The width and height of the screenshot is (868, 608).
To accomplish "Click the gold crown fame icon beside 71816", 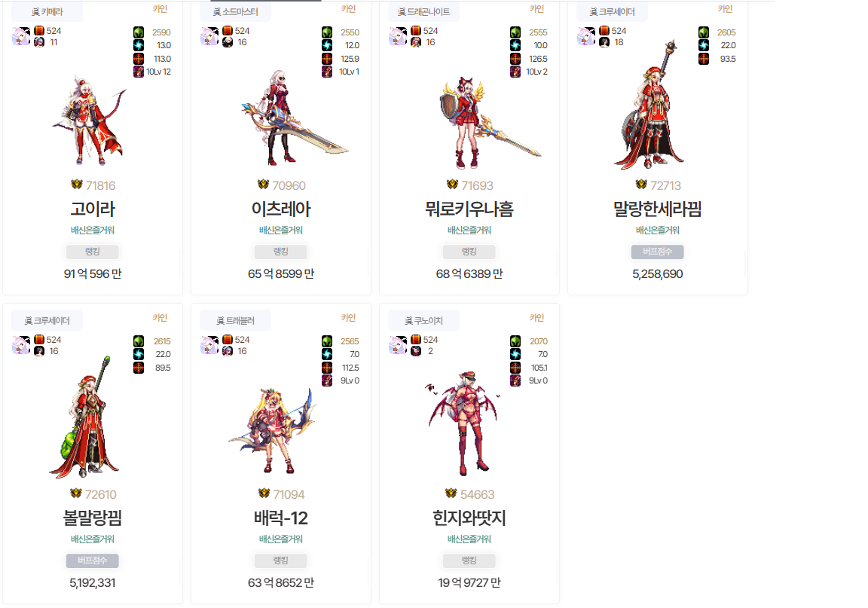I will (76, 185).
